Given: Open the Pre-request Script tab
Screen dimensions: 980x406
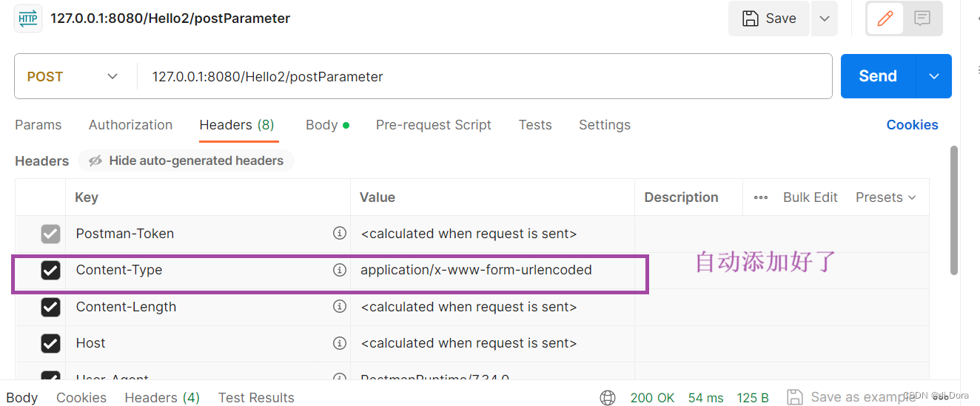Looking at the screenshot, I should (433, 125).
